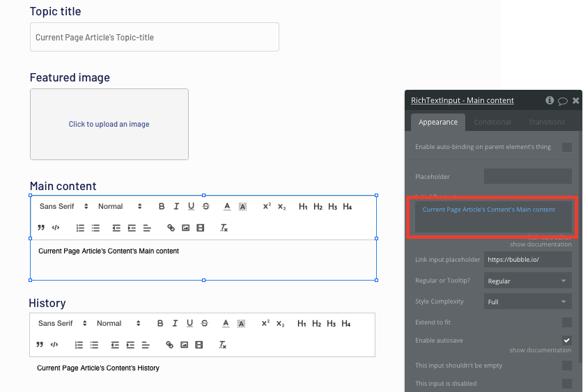Insert link in History toolbar
Screen dimensions: 583x392
[x=169, y=345]
